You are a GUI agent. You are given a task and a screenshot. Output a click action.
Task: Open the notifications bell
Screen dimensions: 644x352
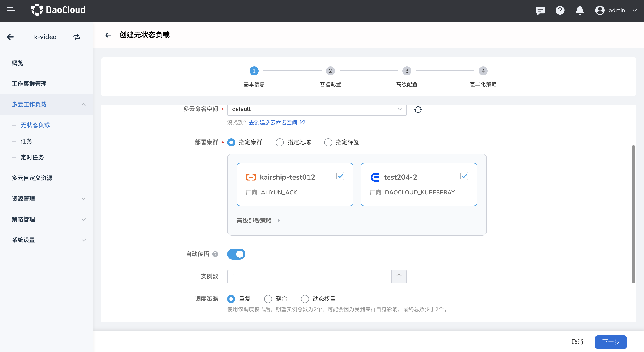pos(580,10)
